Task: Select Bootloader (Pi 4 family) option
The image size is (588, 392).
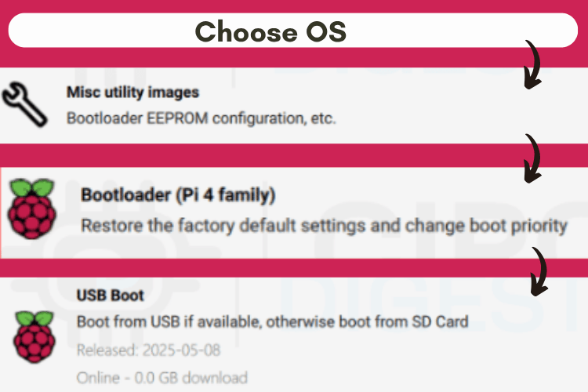Action: pos(178,194)
